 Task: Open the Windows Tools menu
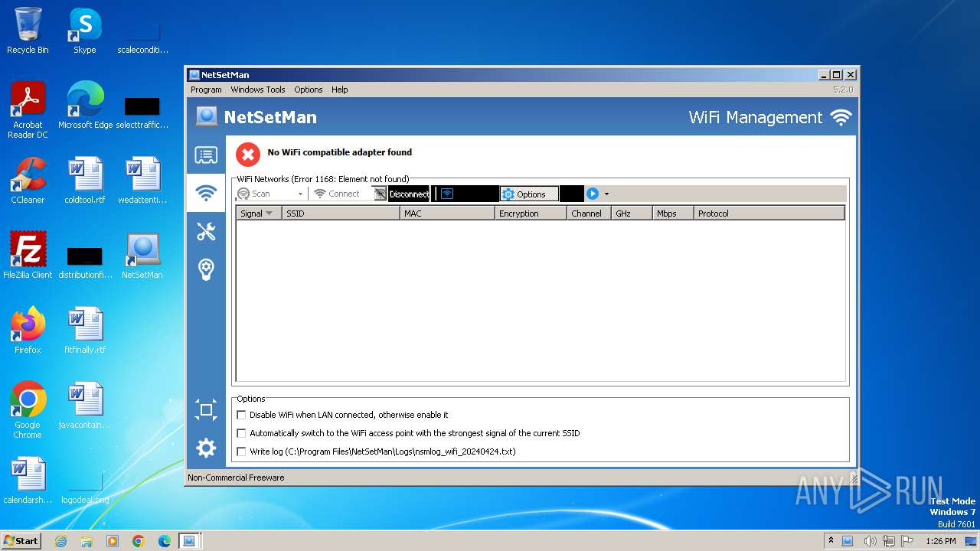click(x=258, y=90)
